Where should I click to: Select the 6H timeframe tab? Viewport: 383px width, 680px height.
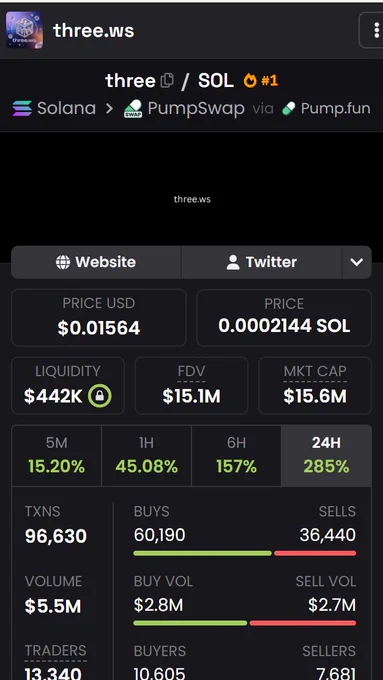[236, 456]
